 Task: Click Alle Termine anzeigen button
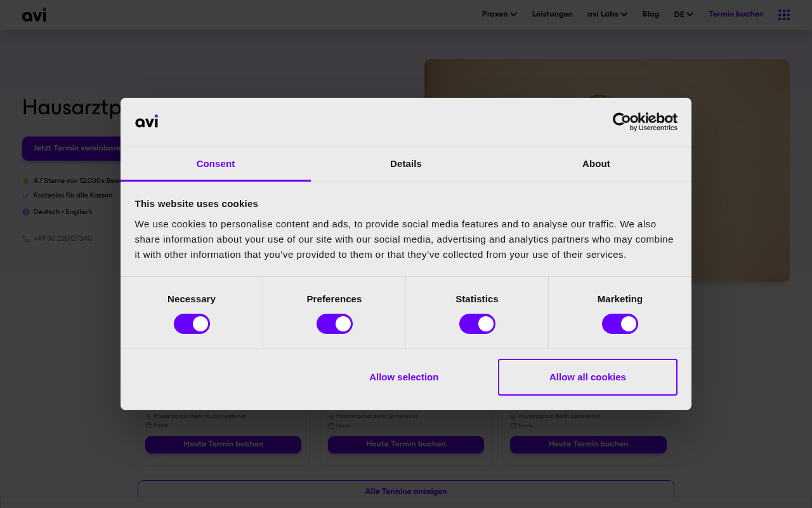(x=406, y=490)
